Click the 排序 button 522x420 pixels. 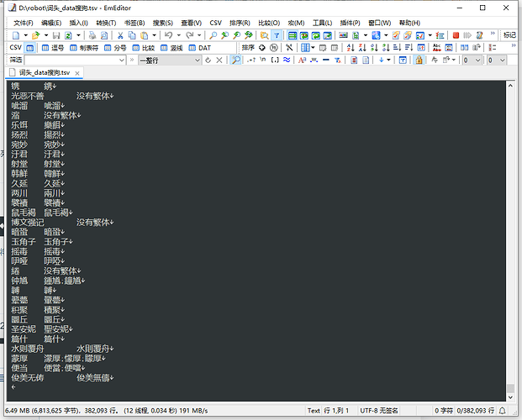(248, 48)
